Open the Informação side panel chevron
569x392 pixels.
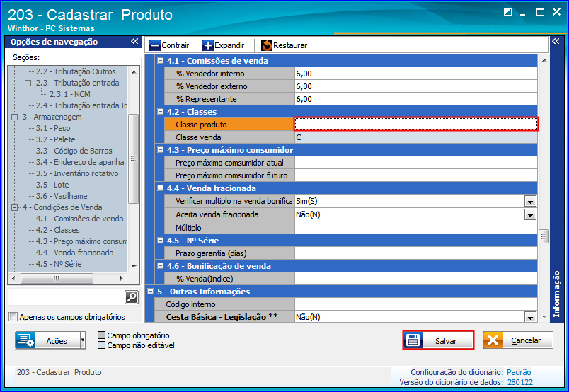click(x=556, y=41)
